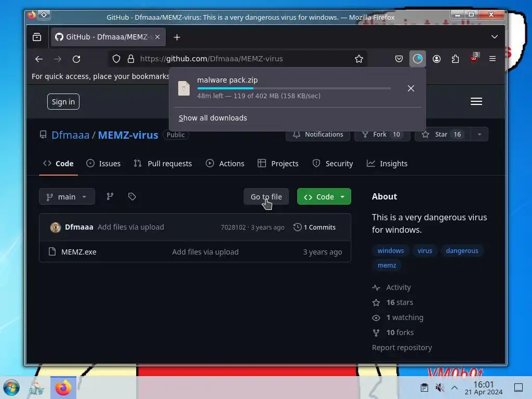Show hidden tray icons with the chevron
532x399 pixels.
tap(454, 388)
